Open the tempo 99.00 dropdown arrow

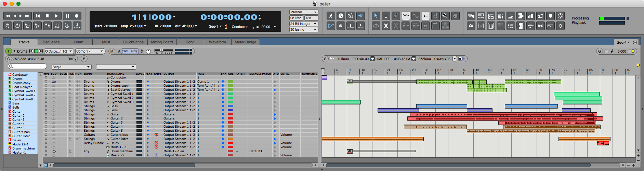pyautogui.click(x=275, y=27)
